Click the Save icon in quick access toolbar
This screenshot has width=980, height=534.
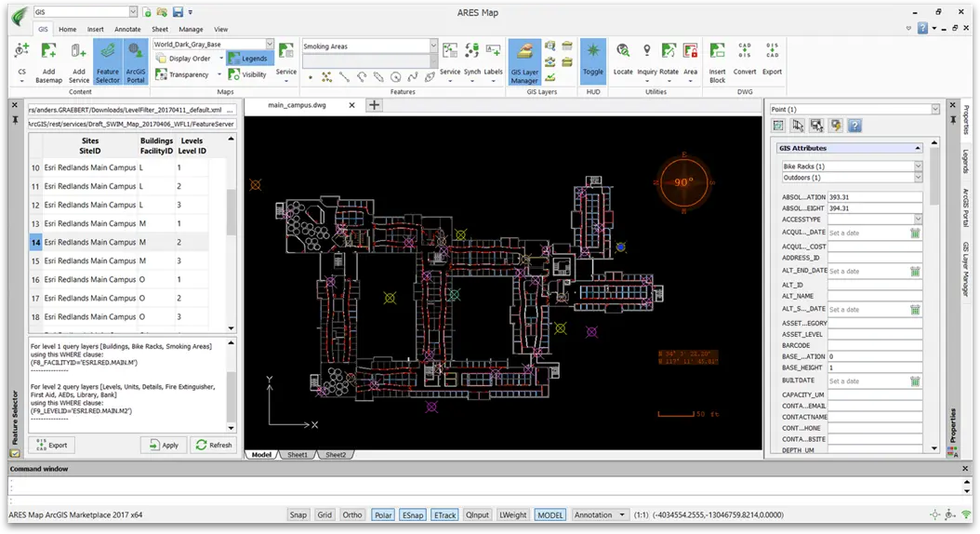(179, 12)
